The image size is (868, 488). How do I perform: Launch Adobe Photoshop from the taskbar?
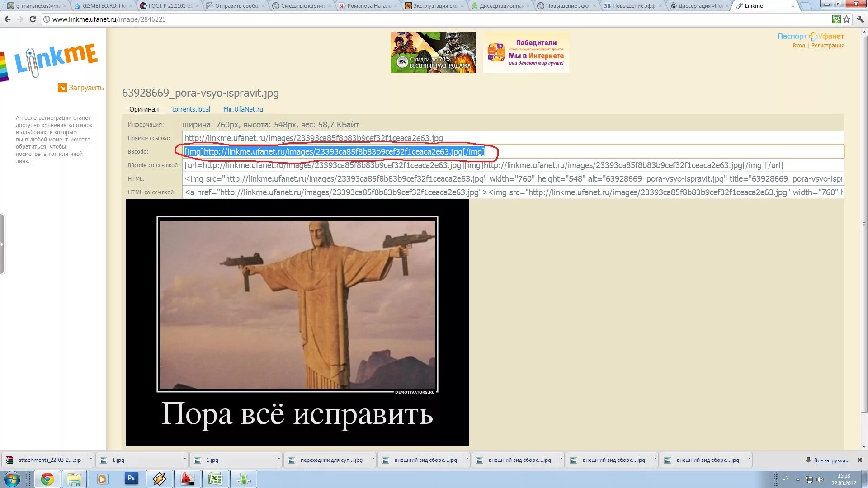(x=131, y=479)
